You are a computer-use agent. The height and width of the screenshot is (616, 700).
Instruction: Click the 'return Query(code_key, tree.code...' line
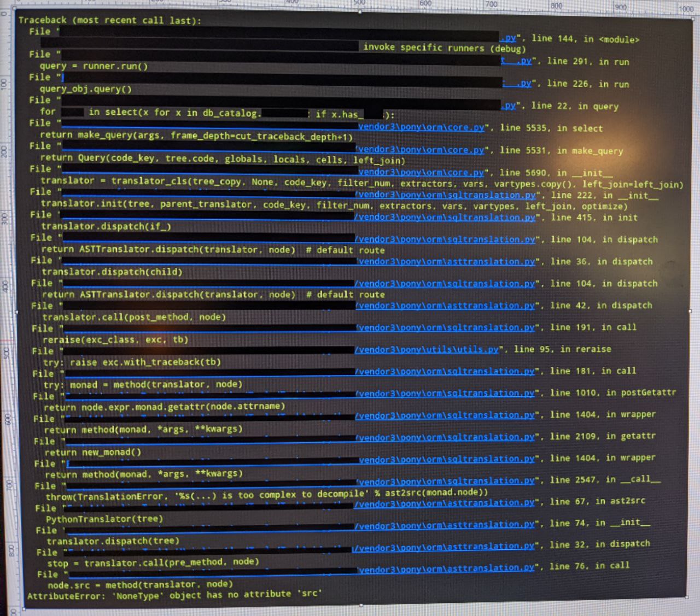[223, 159]
